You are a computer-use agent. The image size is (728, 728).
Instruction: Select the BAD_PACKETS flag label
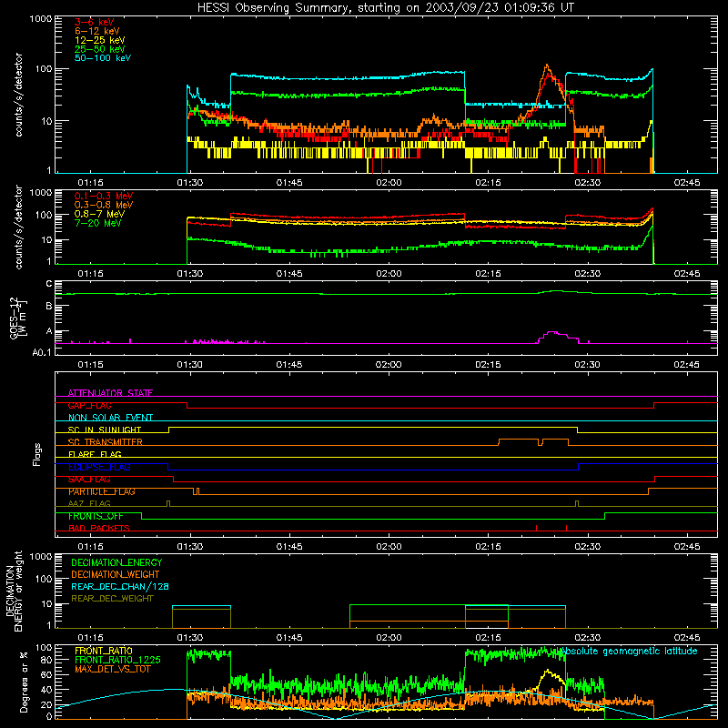tap(99, 528)
